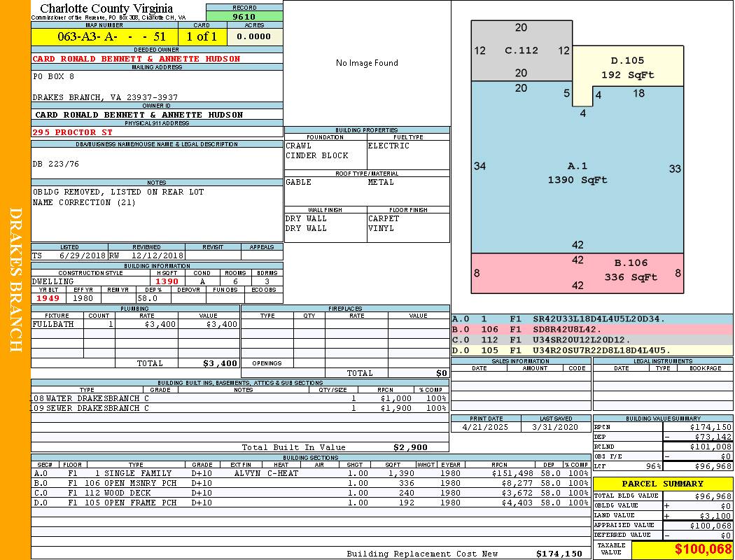The height and width of the screenshot is (560, 735).
Task: Click the "1 of 1" card indicator
Action: [202, 36]
